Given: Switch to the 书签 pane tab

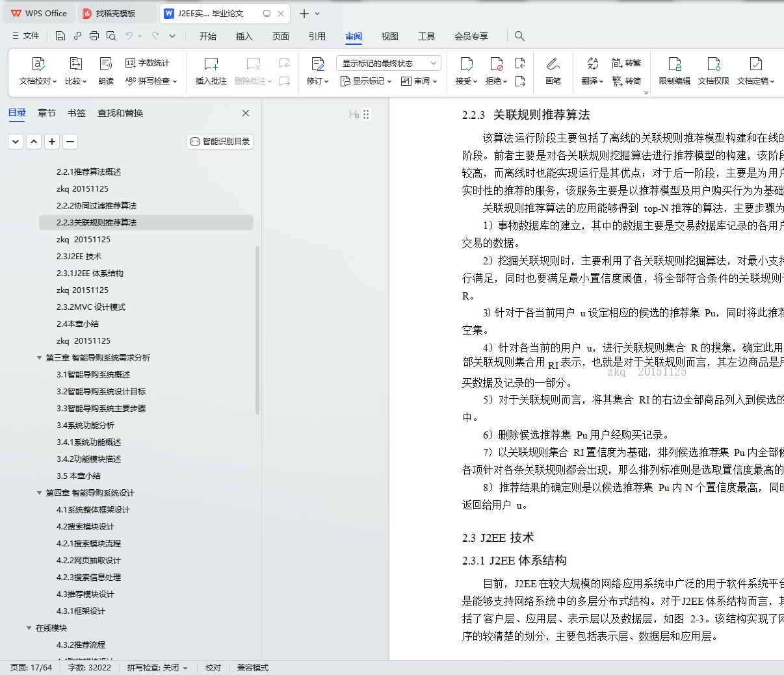Looking at the screenshot, I should pos(77,113).
